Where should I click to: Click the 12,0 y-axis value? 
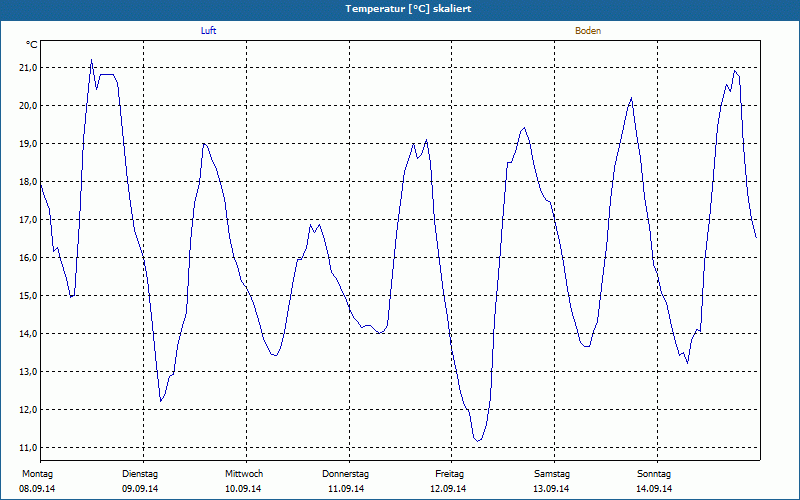coord(28,410)
